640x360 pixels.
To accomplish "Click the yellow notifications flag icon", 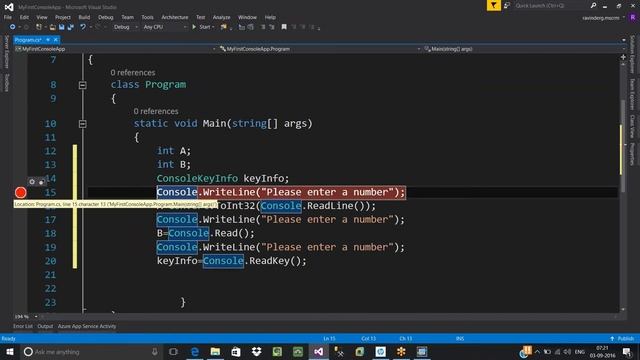I will (493, 5).
